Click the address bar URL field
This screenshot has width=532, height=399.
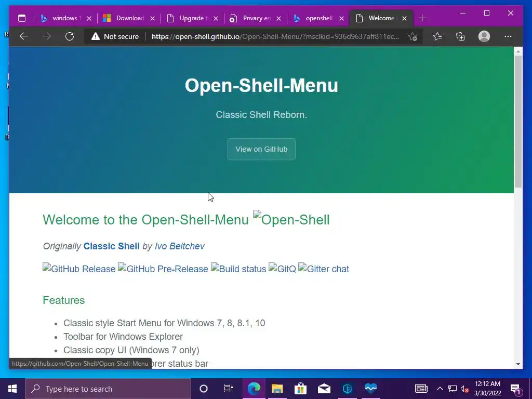275,36
